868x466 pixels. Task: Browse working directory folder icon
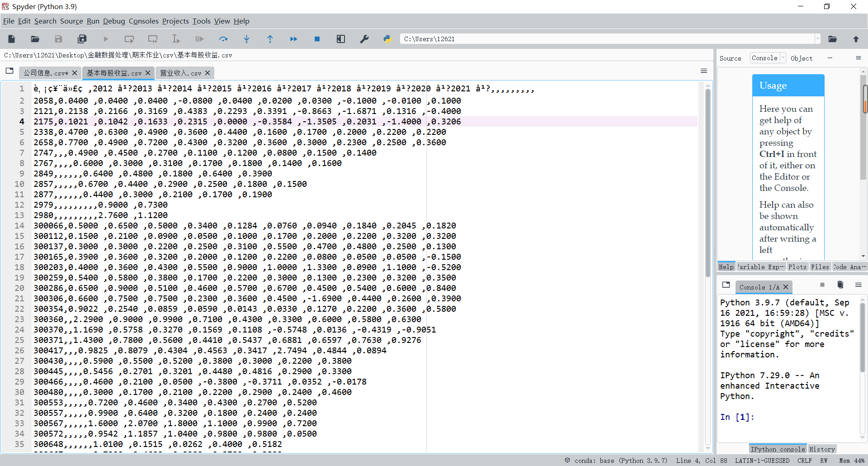coord(832,39)
